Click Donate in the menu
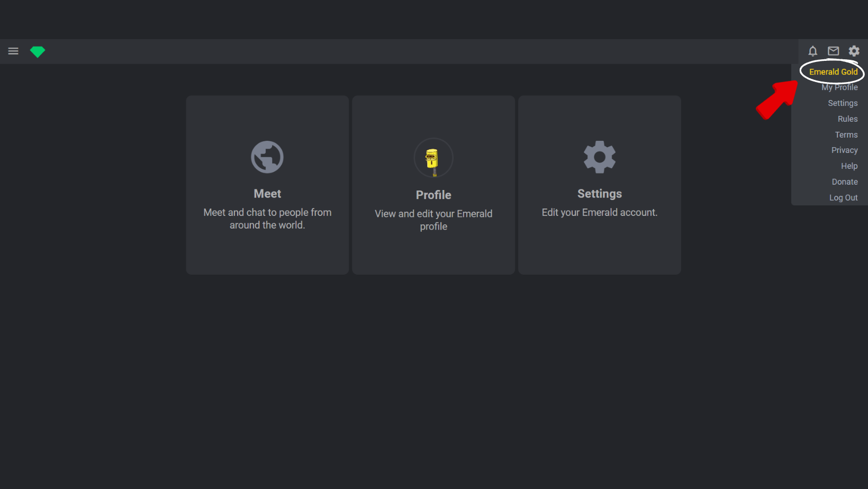 [x=844, y=182]
